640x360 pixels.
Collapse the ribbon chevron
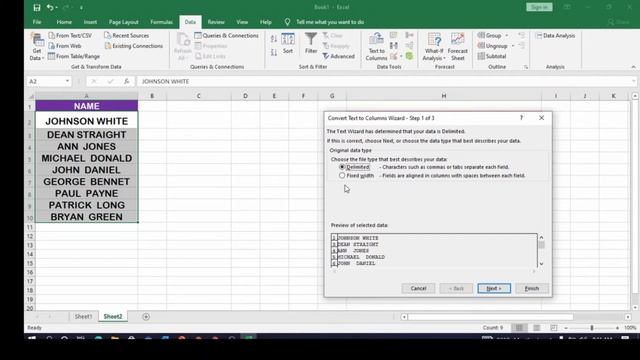point(633,67)
